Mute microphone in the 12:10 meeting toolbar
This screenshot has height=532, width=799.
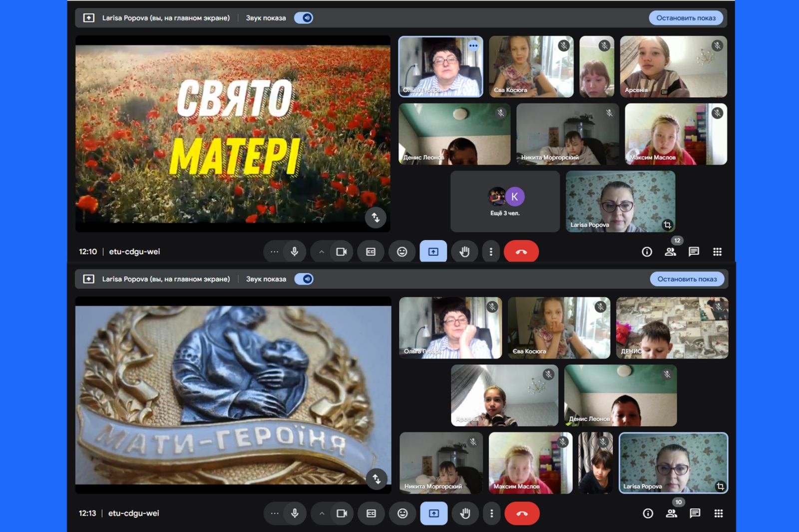295,252
